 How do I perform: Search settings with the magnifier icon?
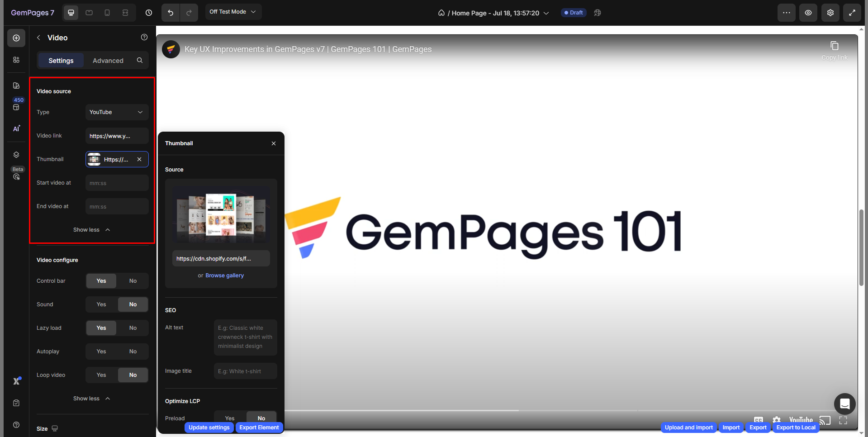(140, 60)
